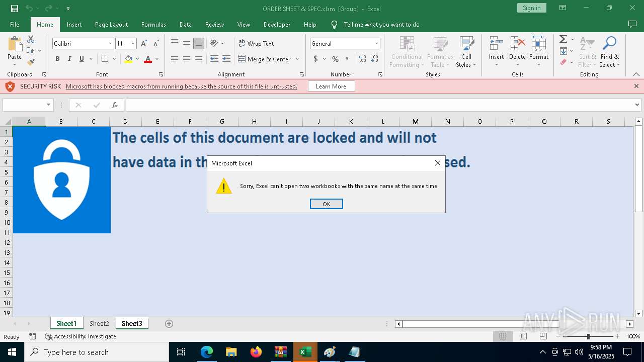644x362 pixels.
Task: Click the Clear eraser icon
Action: pyautogui.click(x=563, y=62)
